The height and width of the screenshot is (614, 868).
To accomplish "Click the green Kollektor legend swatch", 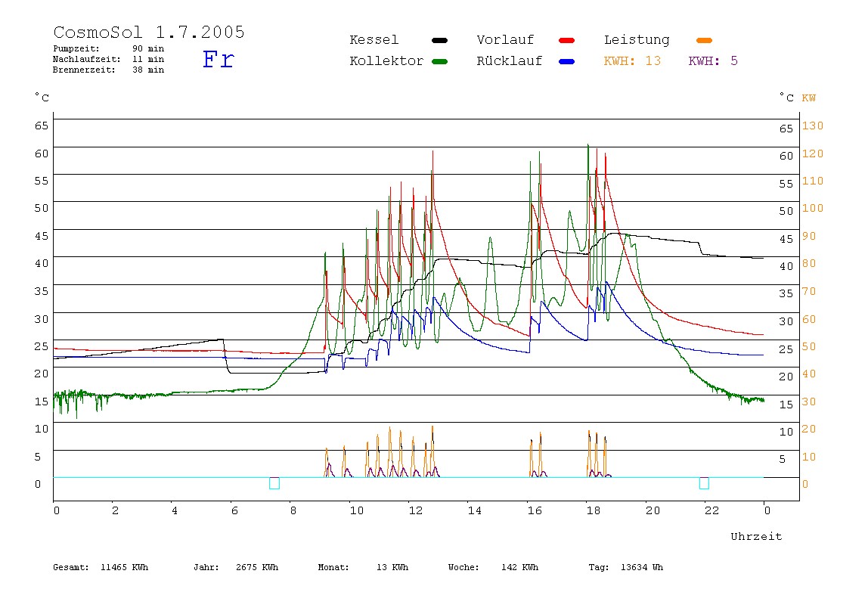I will coord(439,61).
